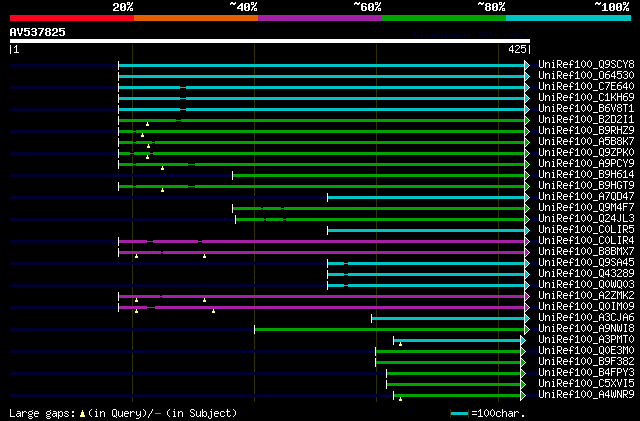
Task: Click the purple arrowhead ending the Q0IM09 alignment
Action: (x=527, y=307)
